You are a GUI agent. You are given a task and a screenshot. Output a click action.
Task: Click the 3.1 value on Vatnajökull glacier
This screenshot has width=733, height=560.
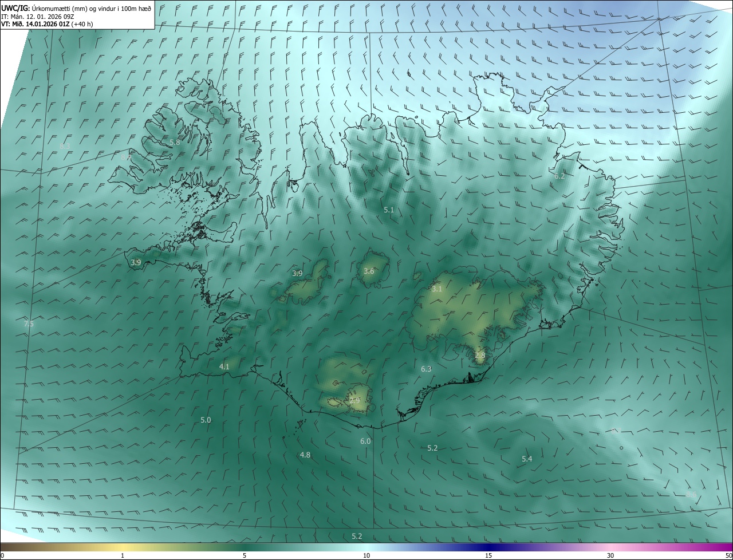coord(437,289)
